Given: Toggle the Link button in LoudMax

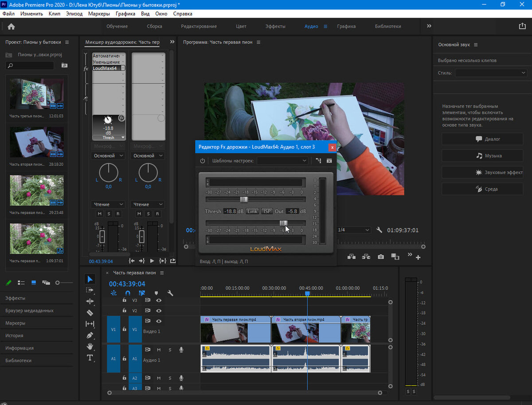Looking at the screenshot, I should pyautogui.click(x=252, y=211).
